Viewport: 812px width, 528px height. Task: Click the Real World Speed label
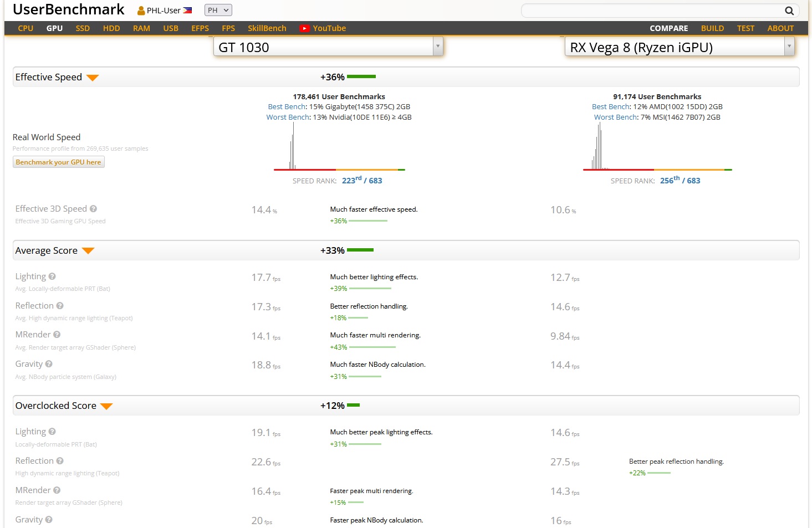(x=47, y=137)
